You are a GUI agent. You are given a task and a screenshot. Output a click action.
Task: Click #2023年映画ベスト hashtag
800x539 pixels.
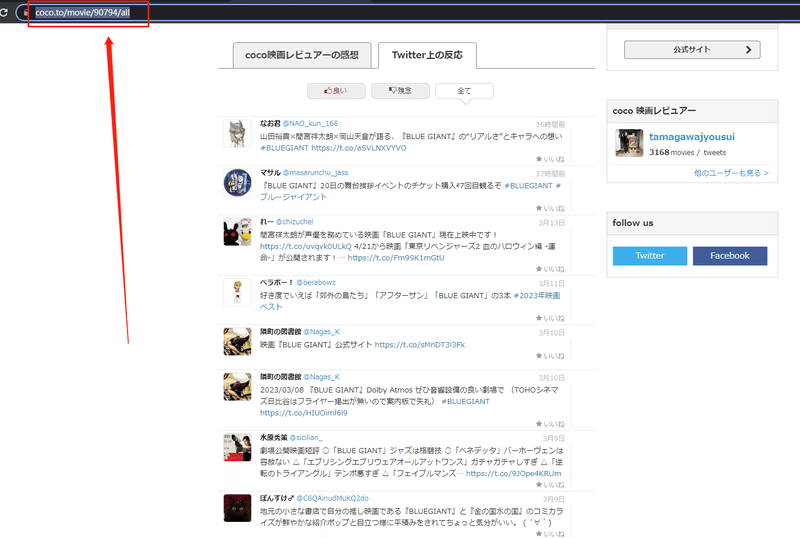pyautogui.click(x=537, y=296)
